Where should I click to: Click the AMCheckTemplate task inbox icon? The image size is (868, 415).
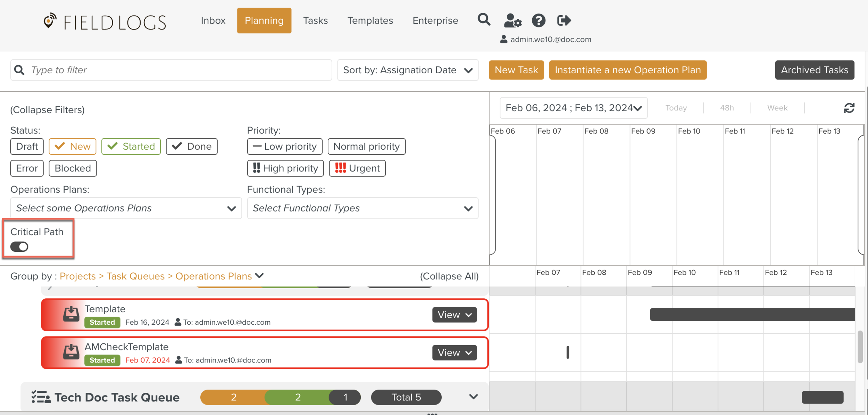point(71,352)
